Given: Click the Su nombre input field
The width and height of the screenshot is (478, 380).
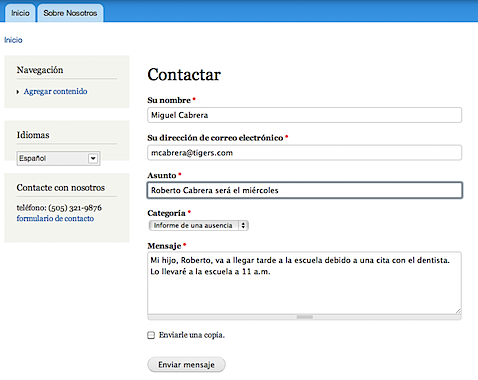Looking at the screenshot, I should [x=304, y=115].
